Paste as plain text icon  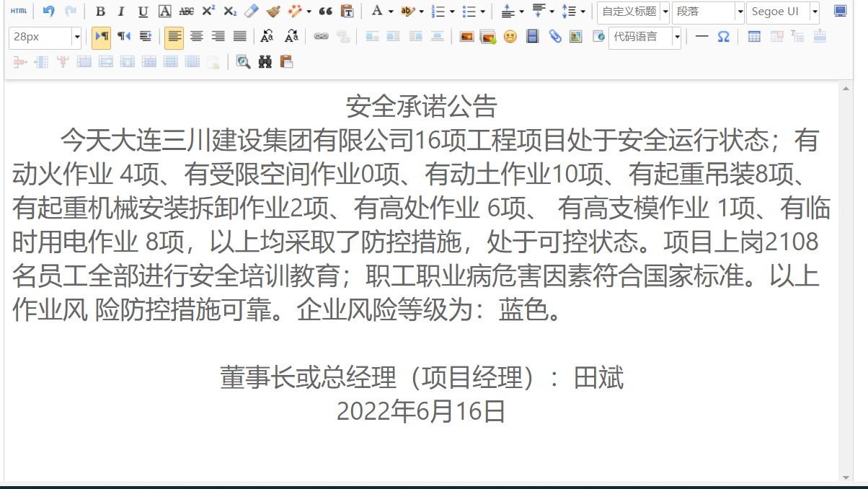click(x=347, y=12)
